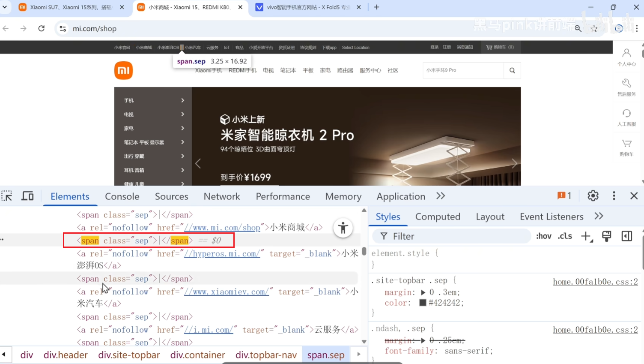
Task: Click the accessibility tree floating button
Action: click(343, 228)
